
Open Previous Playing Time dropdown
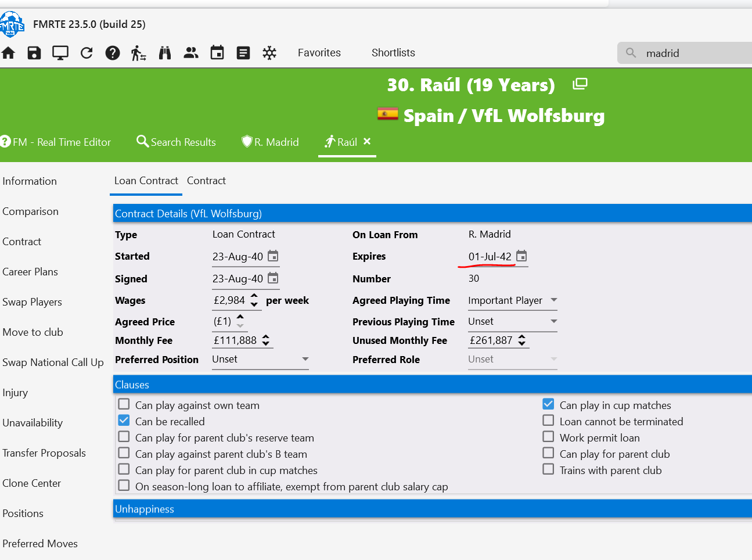tap(513, 321)
